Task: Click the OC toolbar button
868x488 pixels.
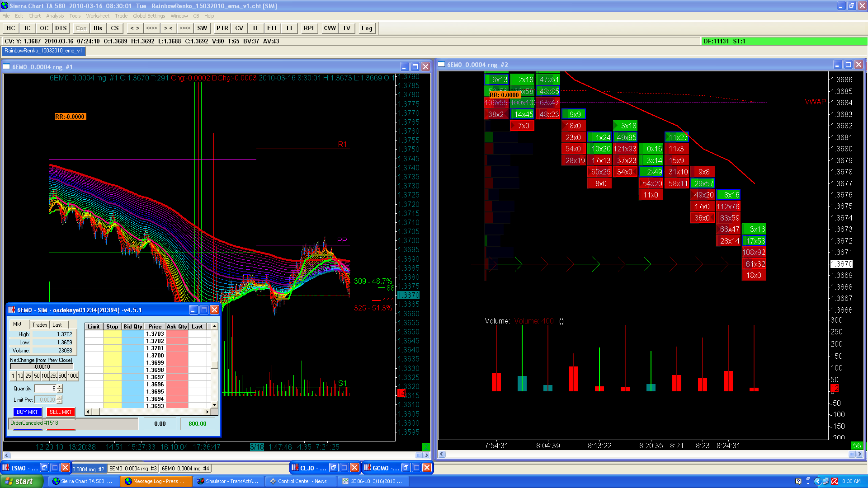Action: [x=44, y=28]
